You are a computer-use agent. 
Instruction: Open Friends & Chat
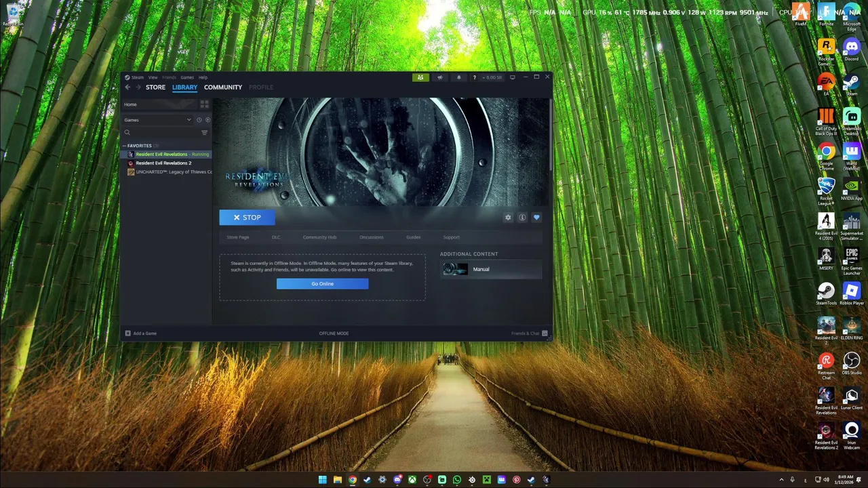(x=530, y=333)
